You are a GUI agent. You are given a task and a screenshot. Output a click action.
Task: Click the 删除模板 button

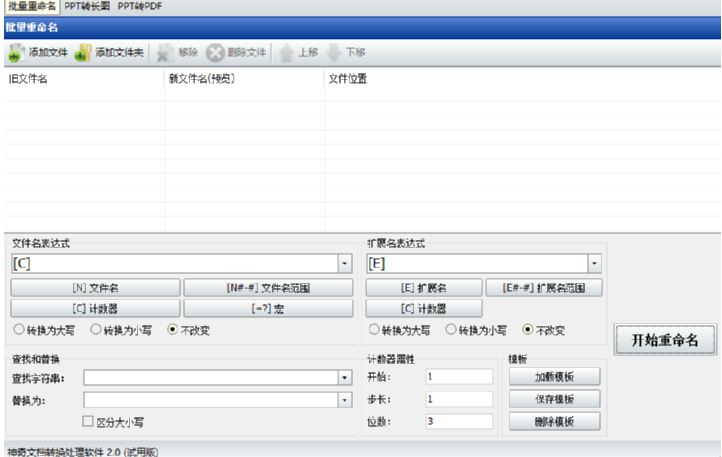click(554, 421)
